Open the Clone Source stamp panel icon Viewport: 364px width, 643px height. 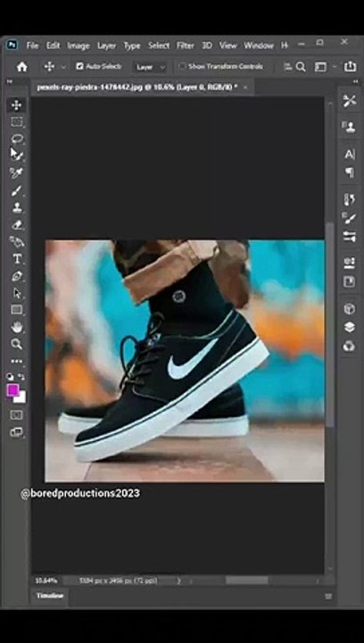[x=349, y=127]
